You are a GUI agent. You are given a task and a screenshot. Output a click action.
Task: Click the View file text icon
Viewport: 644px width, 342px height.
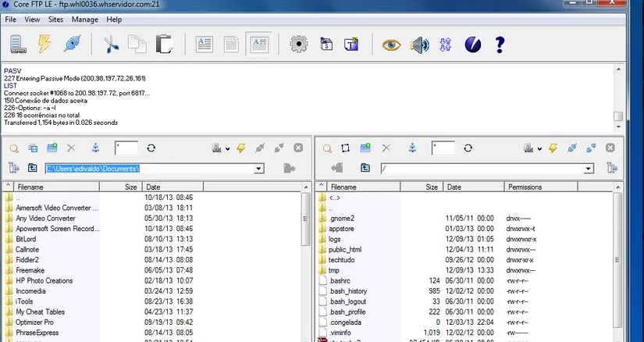(204, 44)
